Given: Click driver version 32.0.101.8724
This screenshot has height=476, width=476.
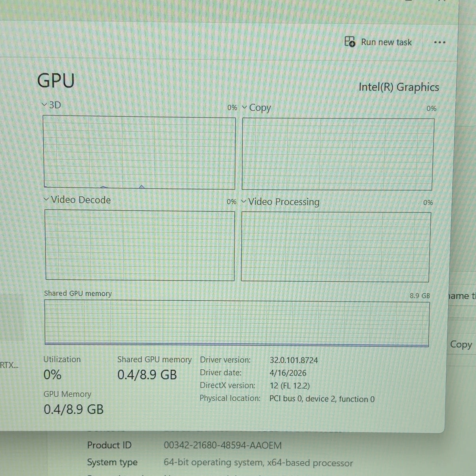Looking at the screenshot, I should (x=294, y=360).
